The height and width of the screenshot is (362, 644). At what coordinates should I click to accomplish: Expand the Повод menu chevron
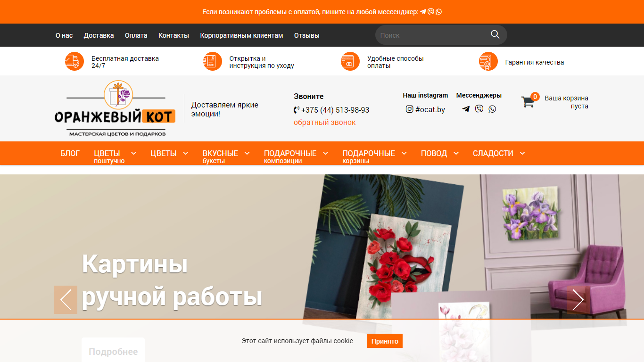[456, 153]
